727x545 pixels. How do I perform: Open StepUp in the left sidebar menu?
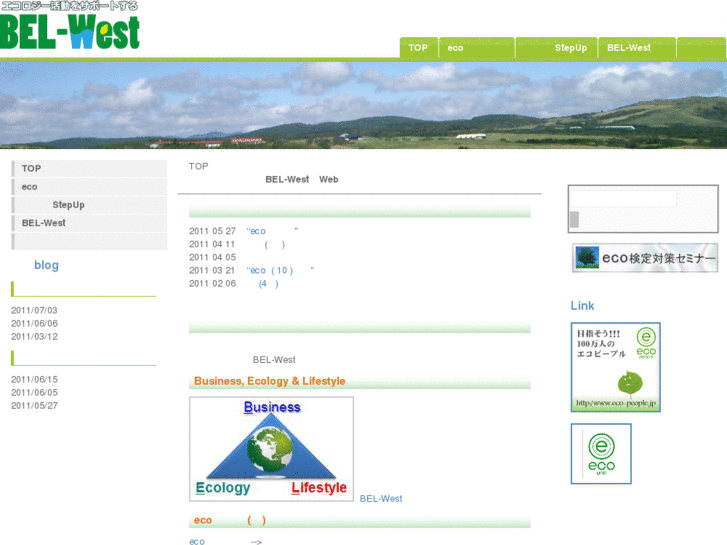point(89,205)
